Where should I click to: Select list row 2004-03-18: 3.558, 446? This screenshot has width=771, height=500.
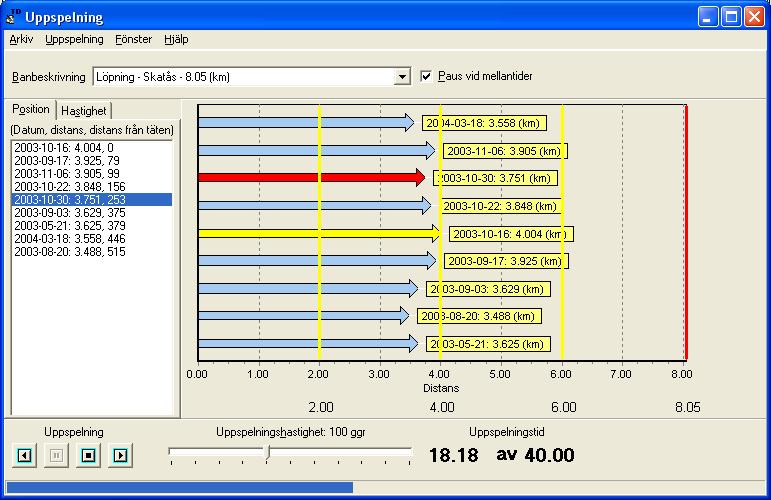click(x=92, y=238)
